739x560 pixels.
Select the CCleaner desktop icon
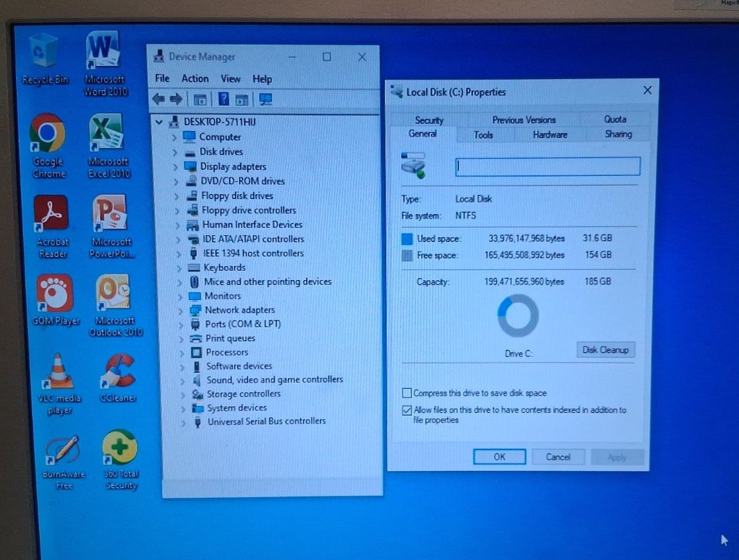(x=119, y=371)
